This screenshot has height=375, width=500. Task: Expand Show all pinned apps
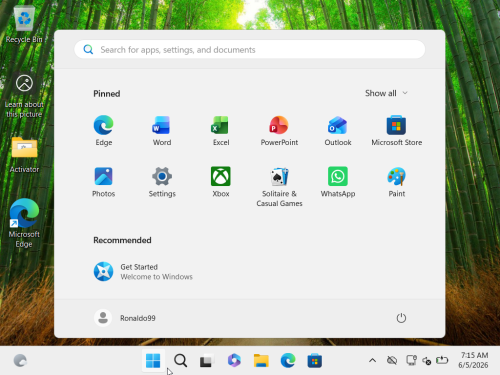(386, 93)
